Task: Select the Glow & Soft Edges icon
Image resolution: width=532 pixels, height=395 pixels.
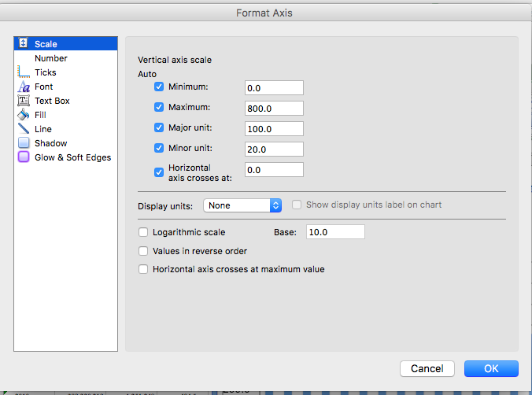Action: pos(24,157)
